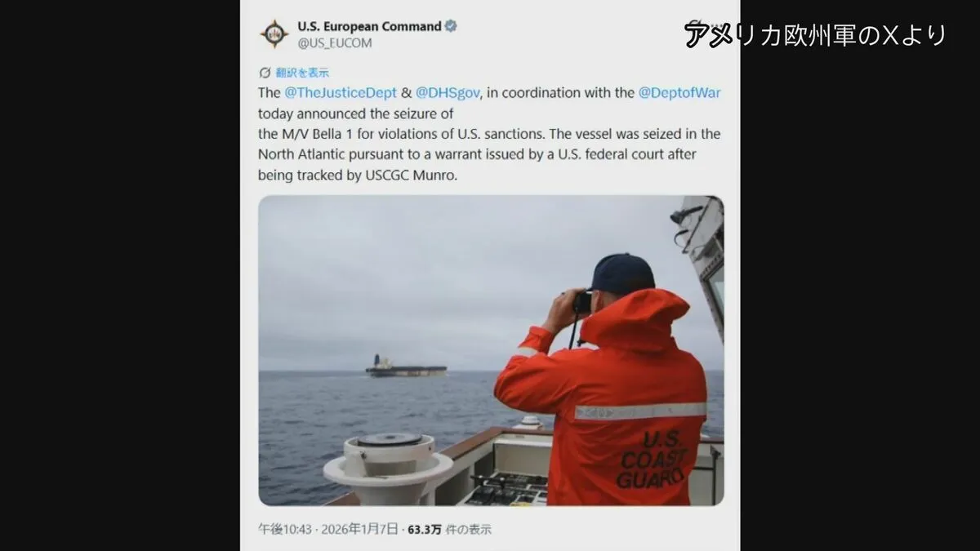Open the @TheJusticeDept mention
This screenshot has width=980, height=551.
[341, 93]
